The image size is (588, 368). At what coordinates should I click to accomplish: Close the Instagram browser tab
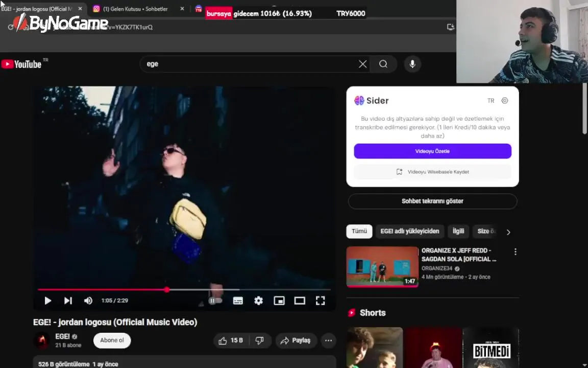(182, 9)
